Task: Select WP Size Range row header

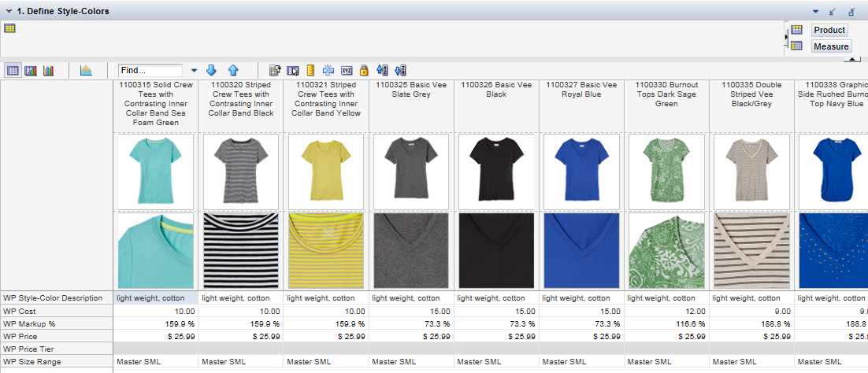Action: coord(57,361)
